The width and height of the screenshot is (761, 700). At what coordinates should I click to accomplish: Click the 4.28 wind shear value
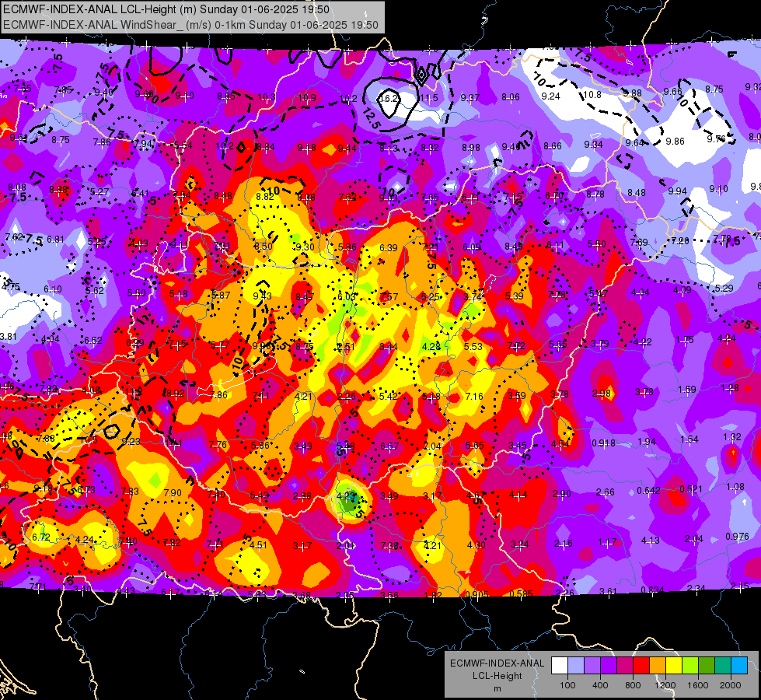(431, 347)
